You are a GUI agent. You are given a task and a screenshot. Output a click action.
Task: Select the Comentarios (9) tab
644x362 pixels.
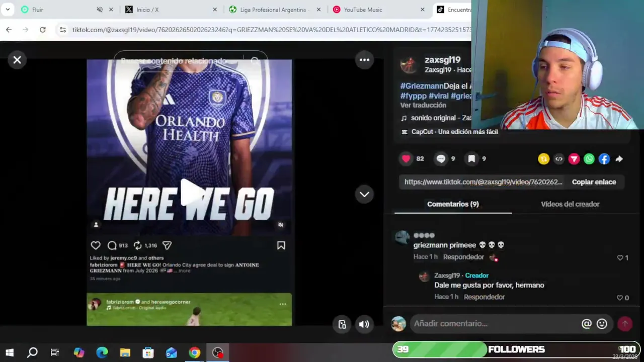(x=453, y=204)
